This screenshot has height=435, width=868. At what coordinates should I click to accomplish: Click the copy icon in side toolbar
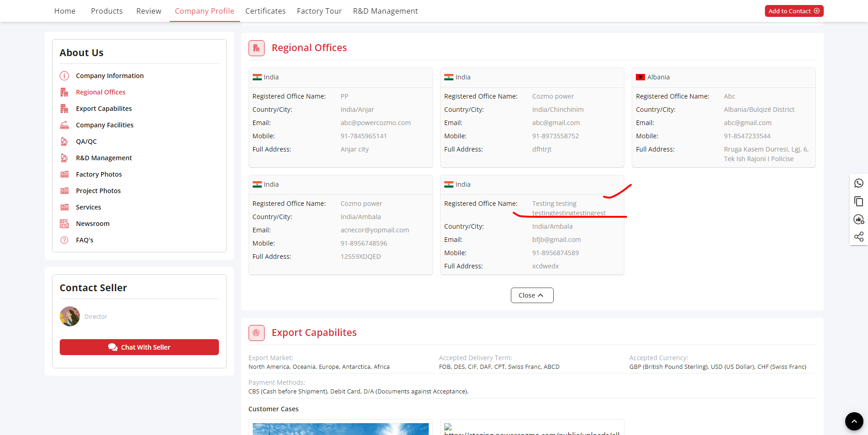(x=858, y=201)
